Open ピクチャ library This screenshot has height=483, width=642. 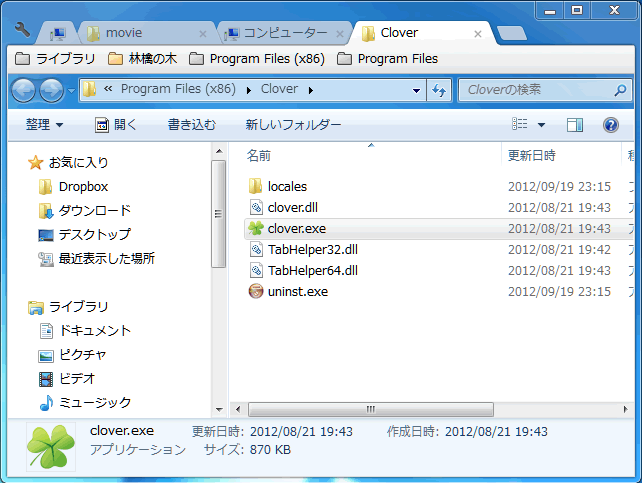click(72, 355)
